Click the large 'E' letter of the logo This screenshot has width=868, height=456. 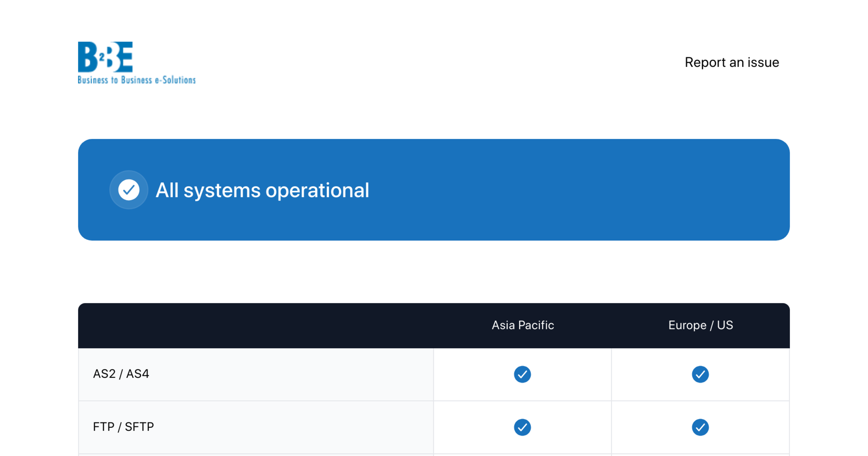[x=125, y=57]
